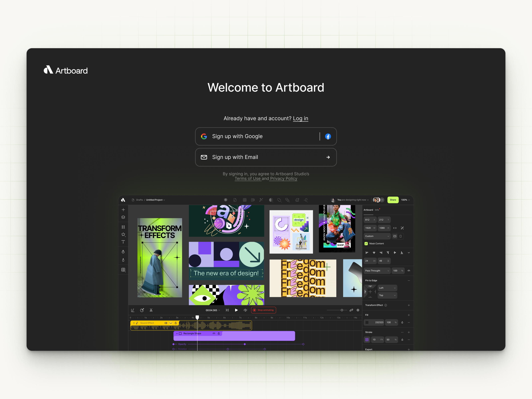The image size is (532, 399).
Task: Toggle loop playback in timeline
Action: [x=245, y=310]
